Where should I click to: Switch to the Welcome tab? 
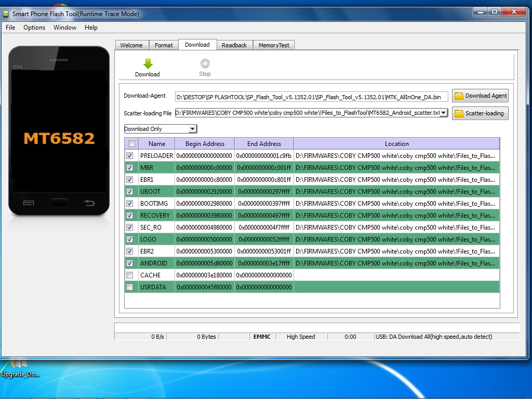click(x=131, y=45)
